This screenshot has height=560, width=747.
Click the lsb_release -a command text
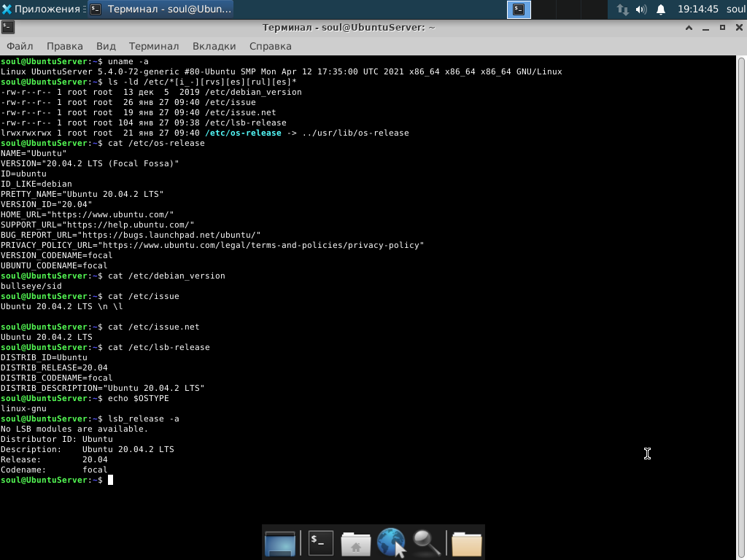click(144, 419)
